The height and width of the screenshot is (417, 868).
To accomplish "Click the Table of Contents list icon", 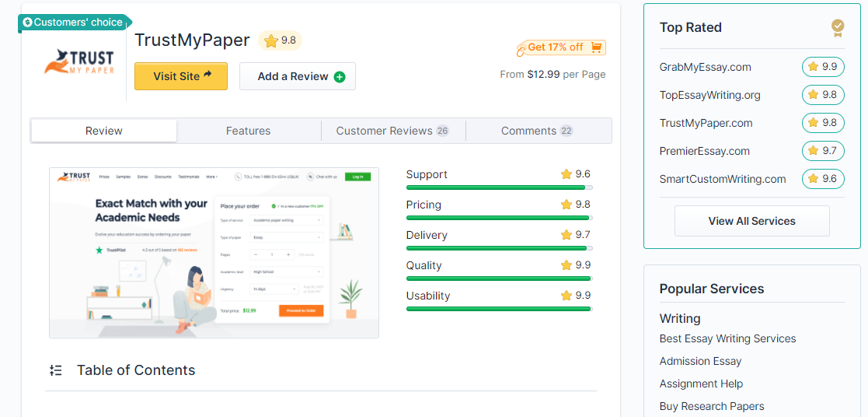I will point(55,370).
